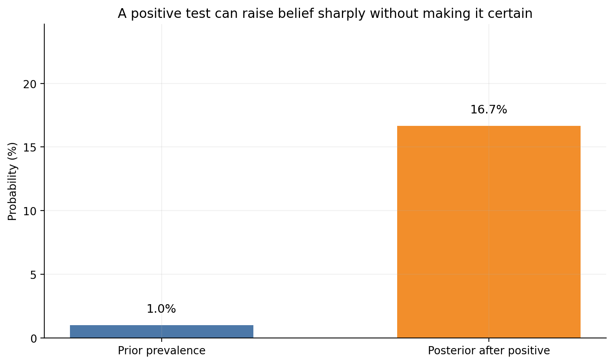Click the "Posterior after positive" x-axis label
This screenshot has height=364, width=614.
pos(488,351)
